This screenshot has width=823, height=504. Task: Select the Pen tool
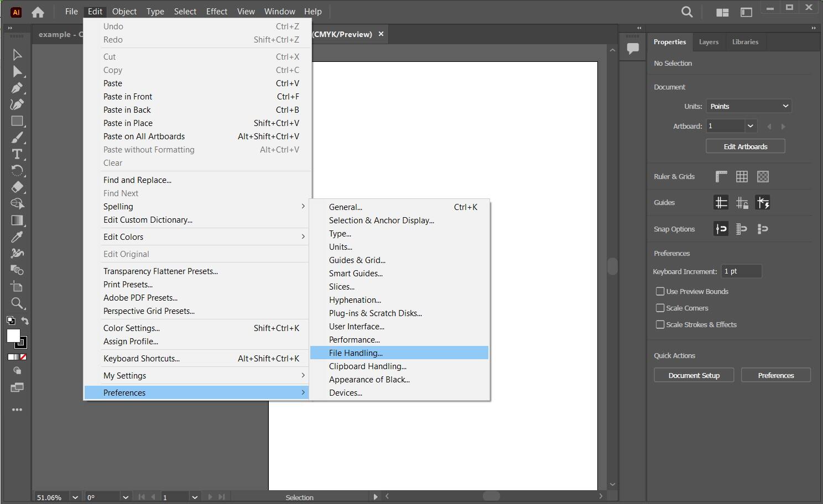(x=17, y=88)
